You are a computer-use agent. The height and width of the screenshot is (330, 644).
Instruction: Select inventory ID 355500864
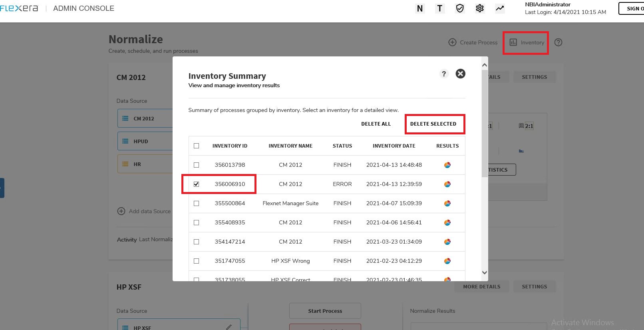[230, 203]
